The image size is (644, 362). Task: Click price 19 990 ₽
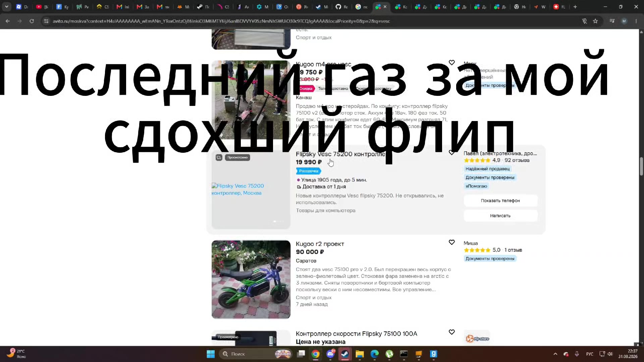(309, 162)
